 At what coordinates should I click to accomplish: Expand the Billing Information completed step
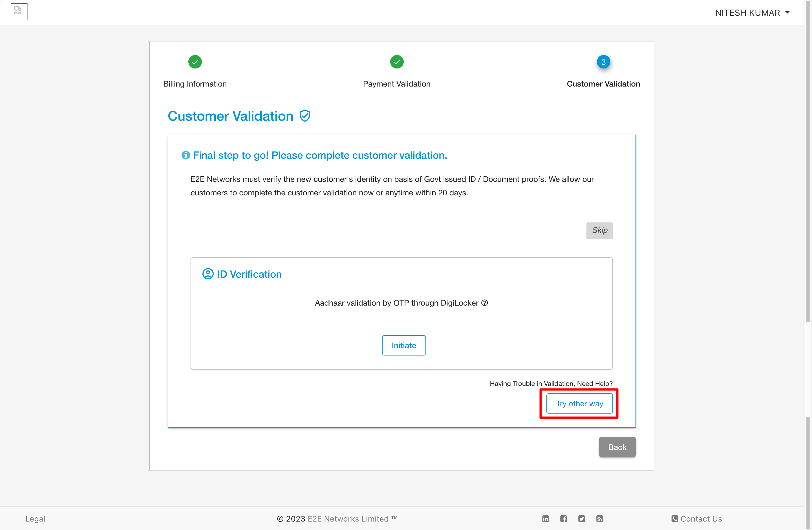[x=195, y=61]
